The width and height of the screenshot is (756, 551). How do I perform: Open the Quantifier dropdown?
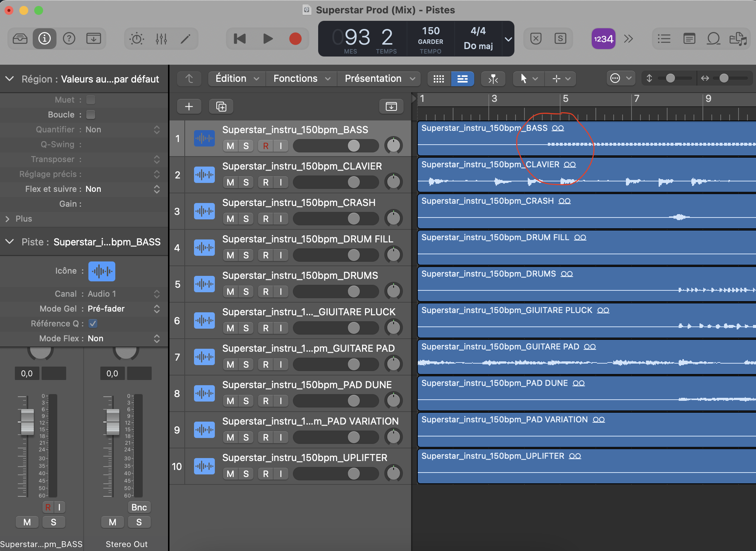tap(156, 129)
